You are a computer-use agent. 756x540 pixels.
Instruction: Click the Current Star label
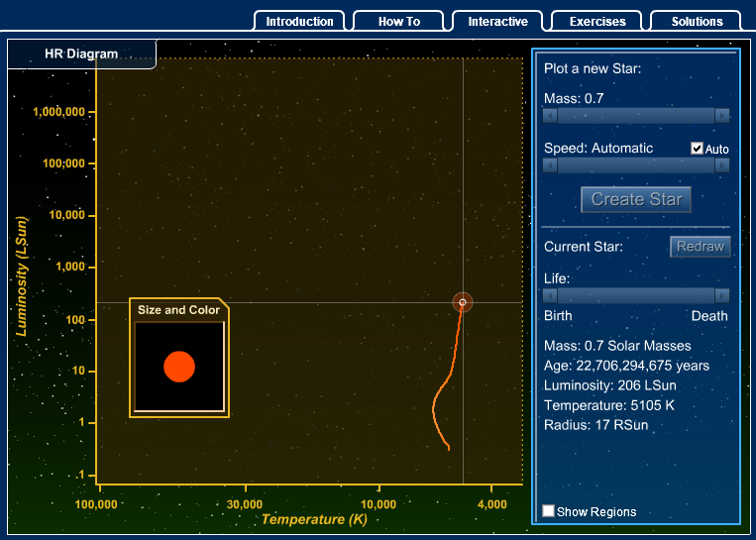coord(584,247)
